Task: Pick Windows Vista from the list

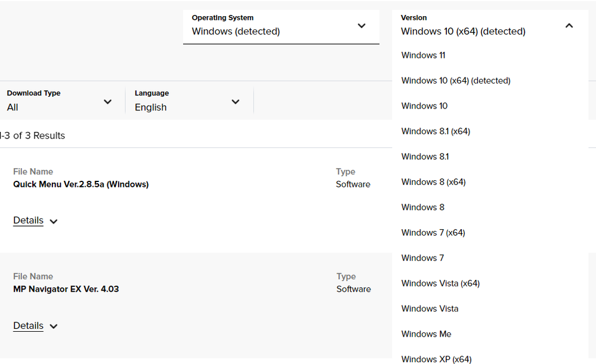Action: coord(430,309)
